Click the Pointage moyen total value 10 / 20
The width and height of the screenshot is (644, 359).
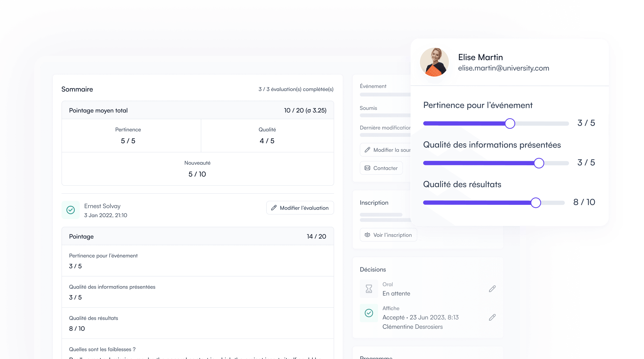305,110
